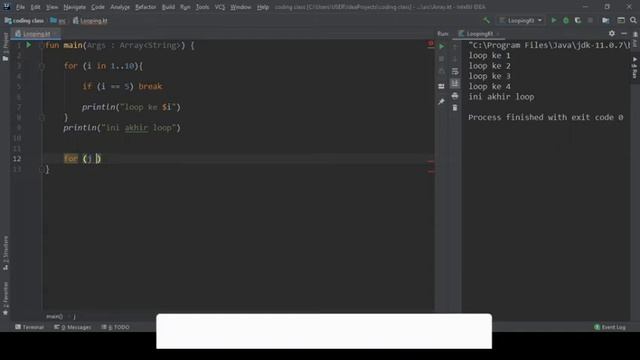Screen dimensions: 640x360
Task: Open the Messages tool window
Action: (x=73, y=327)
